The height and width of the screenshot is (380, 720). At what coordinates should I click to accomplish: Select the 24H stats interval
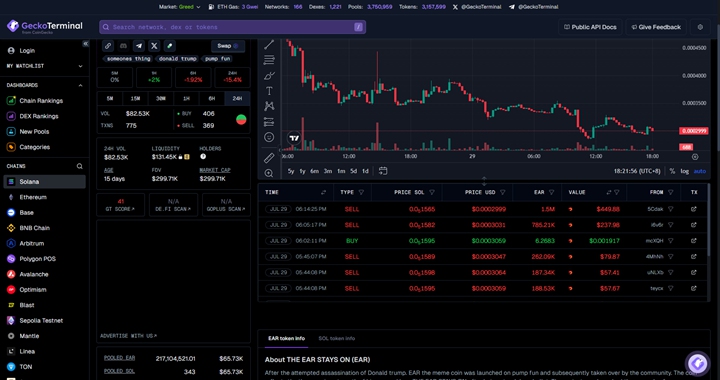(x=237, y=99)
